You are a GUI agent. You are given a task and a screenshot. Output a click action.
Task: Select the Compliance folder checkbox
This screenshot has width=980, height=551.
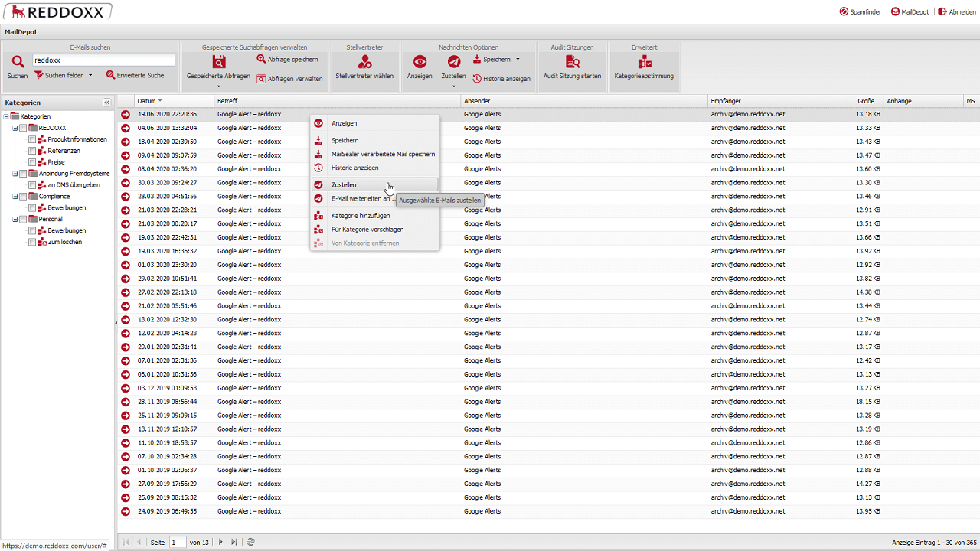[x=23, y=197]
